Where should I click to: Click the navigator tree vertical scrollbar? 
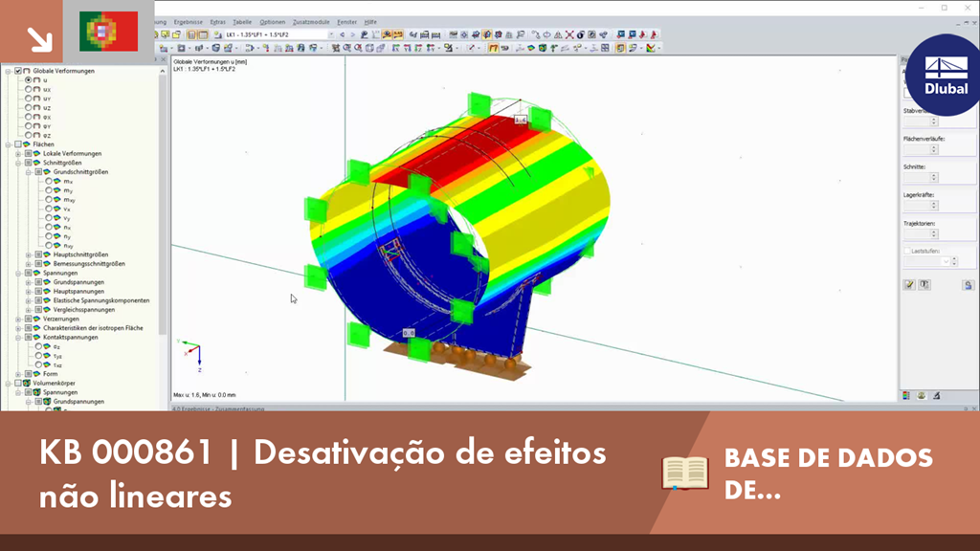[x=163, y=207]
